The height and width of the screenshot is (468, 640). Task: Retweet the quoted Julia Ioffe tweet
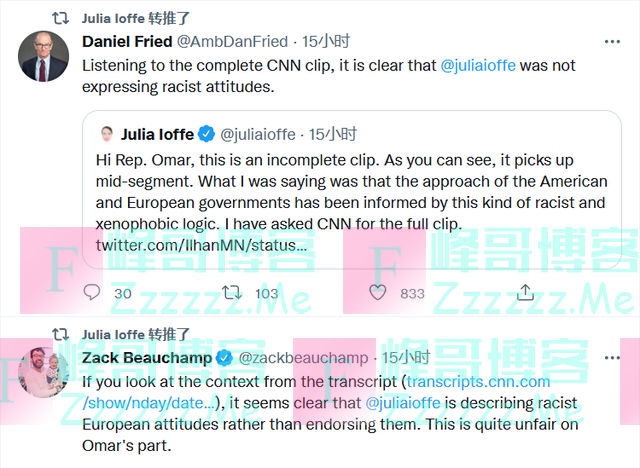[x=231, y=292]
